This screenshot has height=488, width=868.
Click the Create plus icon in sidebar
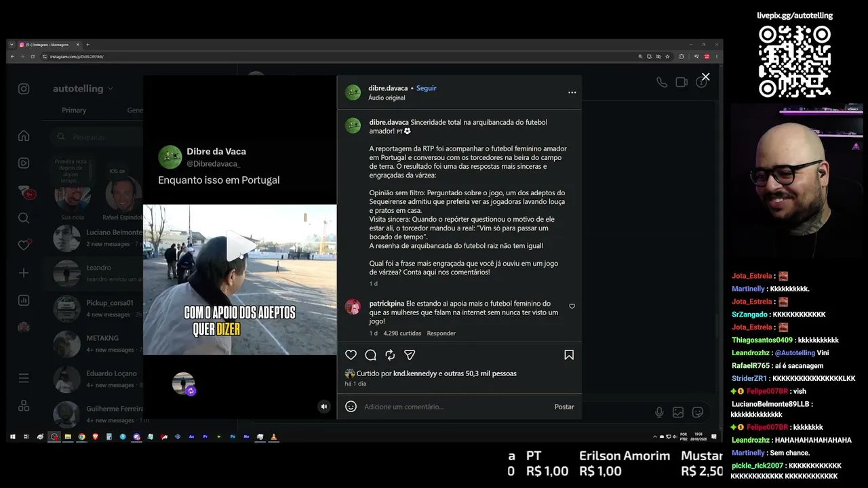click(x=24, y=273)
